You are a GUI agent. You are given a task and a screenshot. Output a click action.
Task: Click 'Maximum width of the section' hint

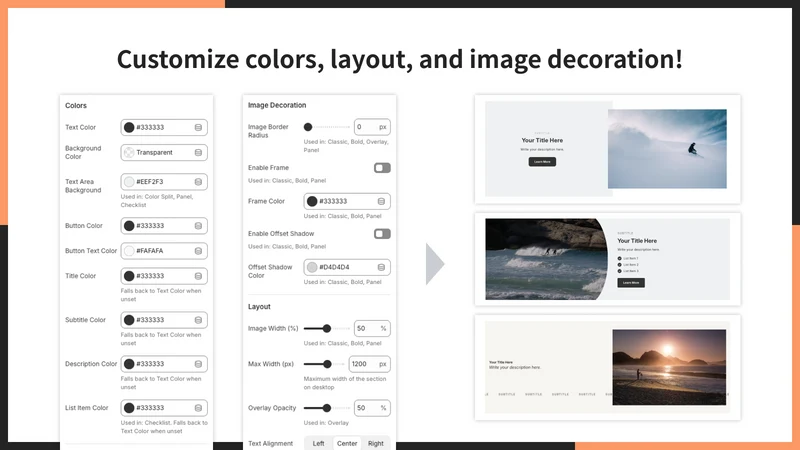coord(345,383)
